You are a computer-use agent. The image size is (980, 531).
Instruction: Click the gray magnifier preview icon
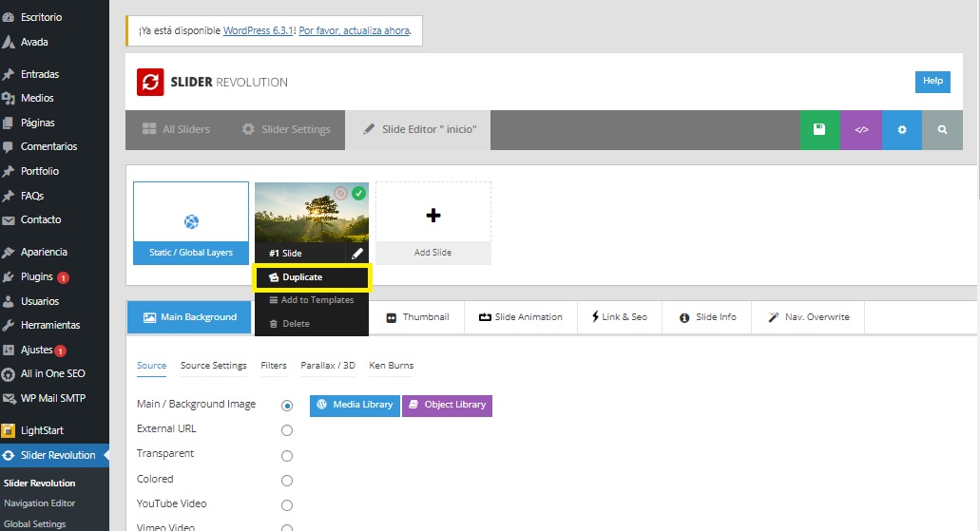942,130
